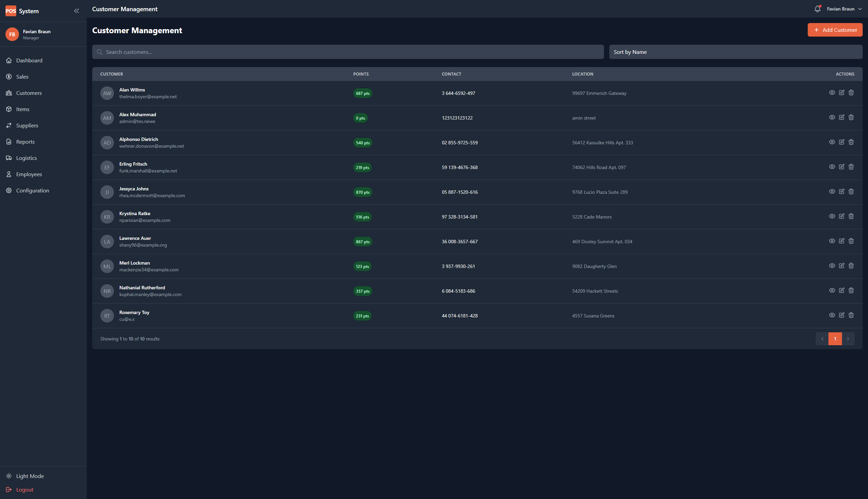Focus the Search customers field

pyautogui.click(x=348, y=52)
